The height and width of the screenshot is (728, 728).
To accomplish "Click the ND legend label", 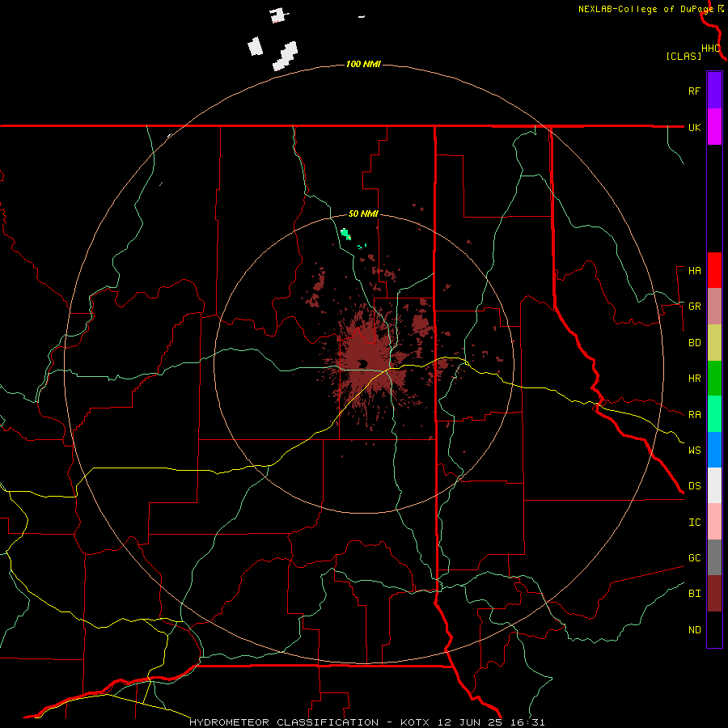I will [694, 630].
